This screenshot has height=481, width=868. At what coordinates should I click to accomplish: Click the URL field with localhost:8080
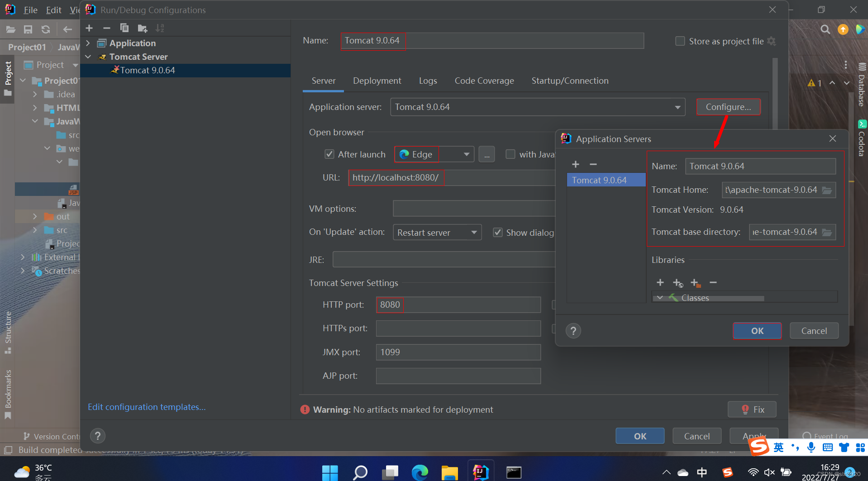coord(451,178)
